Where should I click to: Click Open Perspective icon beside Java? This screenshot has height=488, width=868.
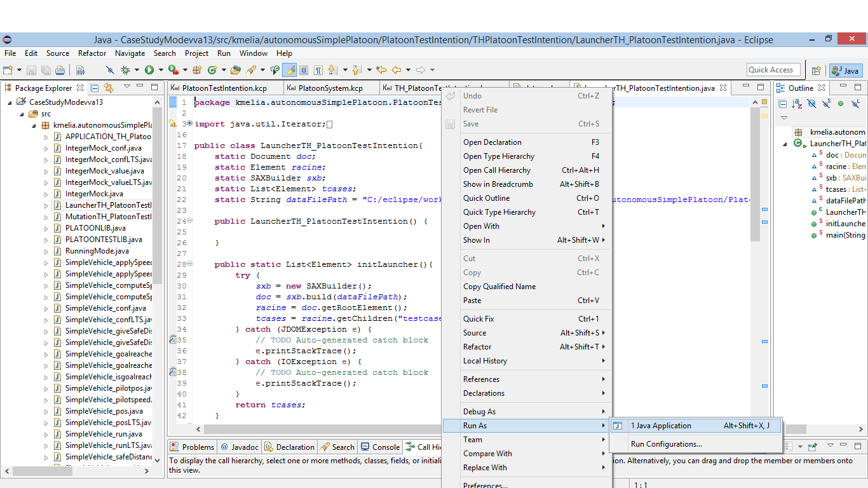point(817,71)
